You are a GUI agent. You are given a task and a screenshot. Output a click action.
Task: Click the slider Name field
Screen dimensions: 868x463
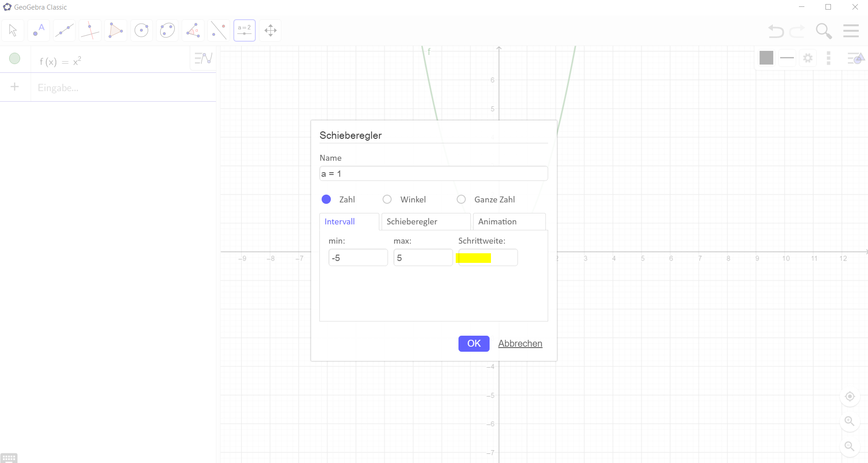(x=433, y=174)
